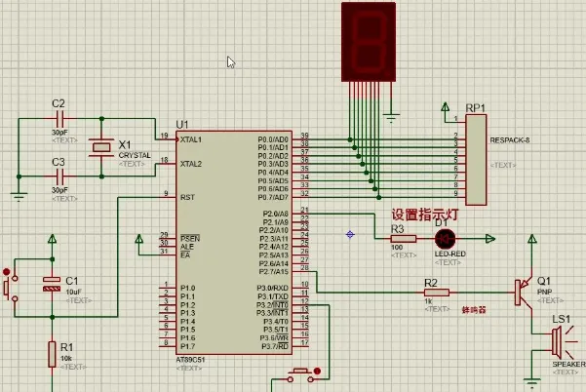Select the Q1 PNP transistor symbol
Viewport: 586px width, 392px height.
pos(525,293)
